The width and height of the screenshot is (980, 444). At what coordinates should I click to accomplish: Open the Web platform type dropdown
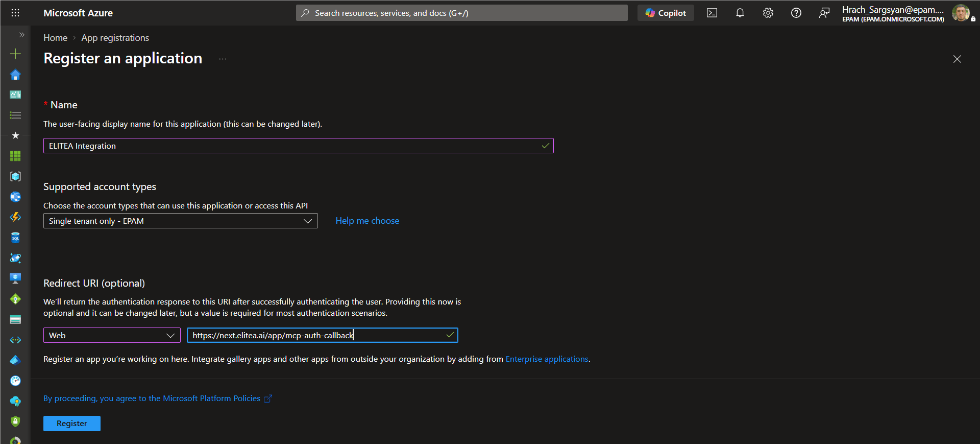point(112,335)
